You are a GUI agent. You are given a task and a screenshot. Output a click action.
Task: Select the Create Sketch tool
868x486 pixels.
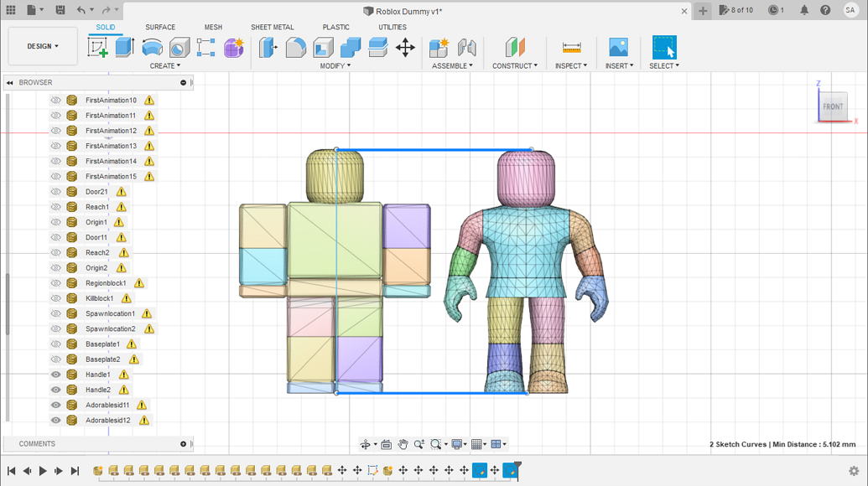coord(97,48)
